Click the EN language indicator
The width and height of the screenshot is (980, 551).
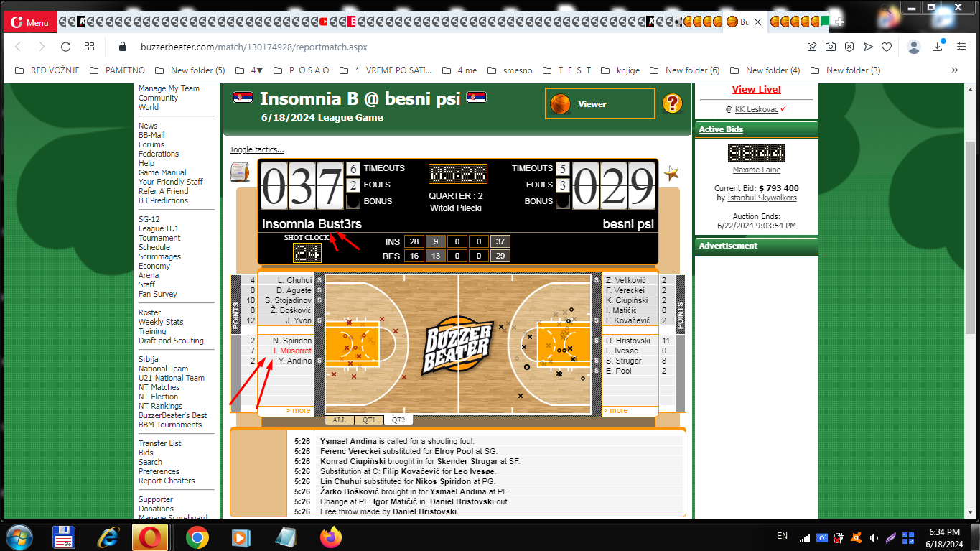(x=783, y=536)
